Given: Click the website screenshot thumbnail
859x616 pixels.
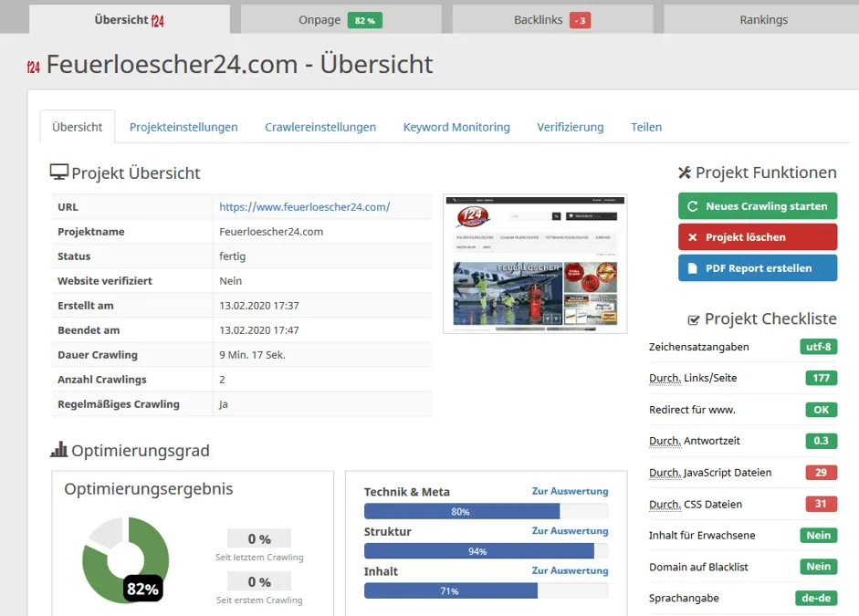Looking at the screenshot, I should pyautogui.click(x=535, y=264).
